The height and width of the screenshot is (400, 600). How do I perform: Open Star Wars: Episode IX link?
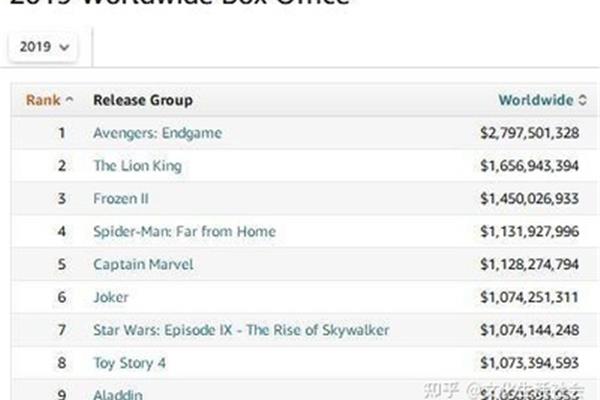point(241,330)
